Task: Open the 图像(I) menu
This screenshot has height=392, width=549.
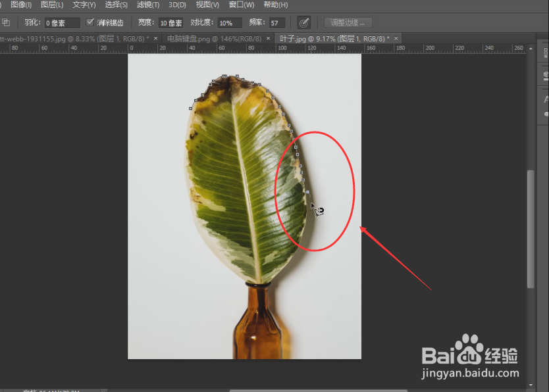Action: (x=20, y=5)
